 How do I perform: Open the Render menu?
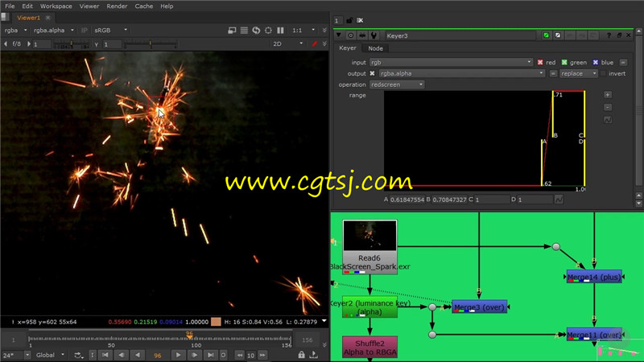pyautogui.click(x=117, y=6)
